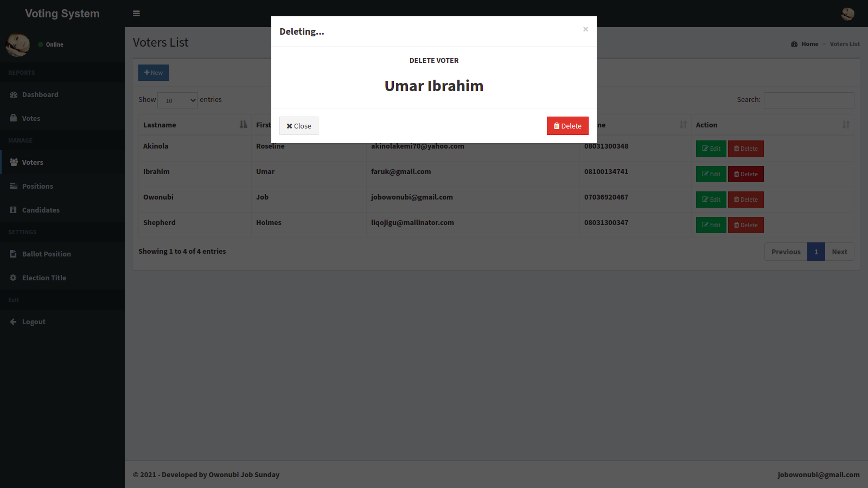Viewport: 868px width, 488px height.
Task: Select Voters in the sidebar
Action: click(x=62, y=162)
